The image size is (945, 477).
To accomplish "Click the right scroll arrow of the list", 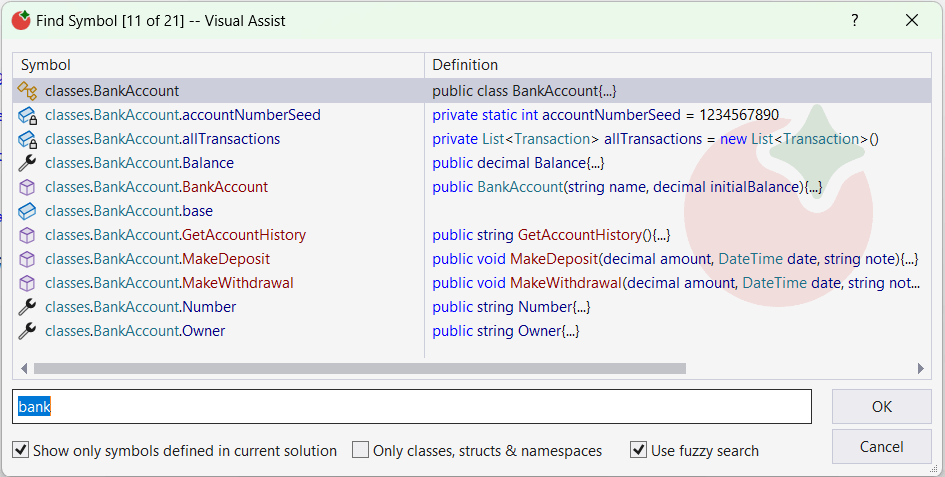I will pos(921,368).
